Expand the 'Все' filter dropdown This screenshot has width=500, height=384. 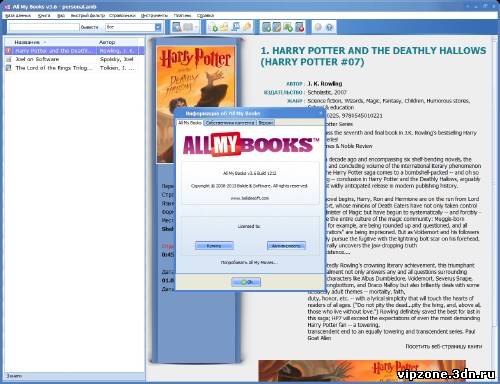tap(158, 27)
